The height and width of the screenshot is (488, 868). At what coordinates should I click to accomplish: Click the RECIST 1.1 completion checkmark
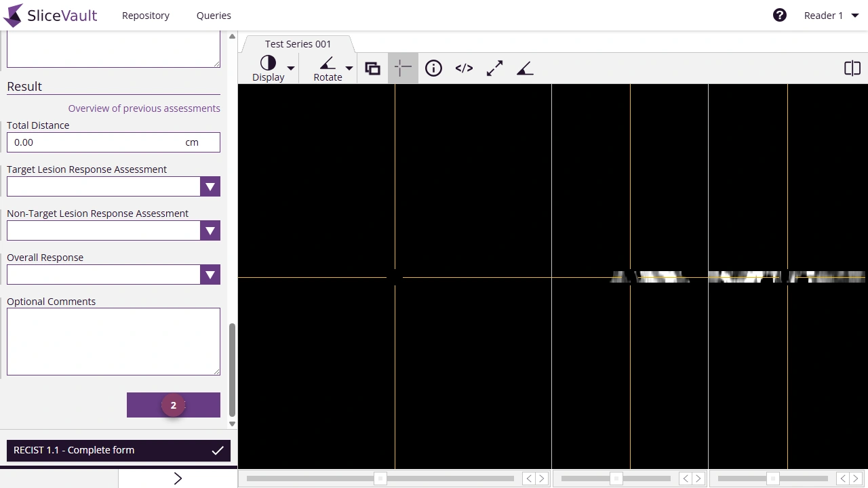pos(218,449)
